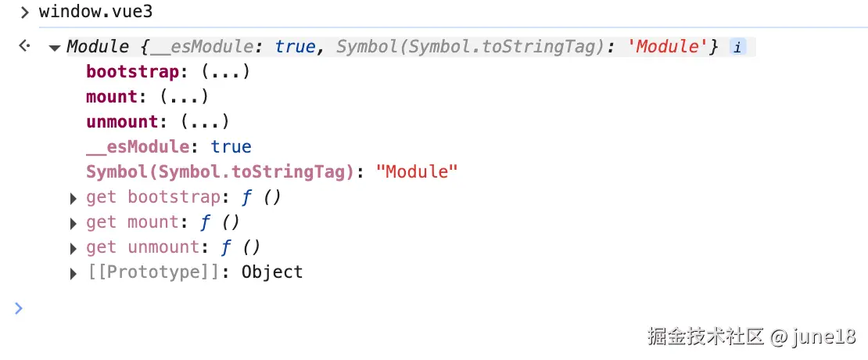Collapse the Module object tree
Screen dimensions: 868x360
pyautogui.click(x=54, y=48)
